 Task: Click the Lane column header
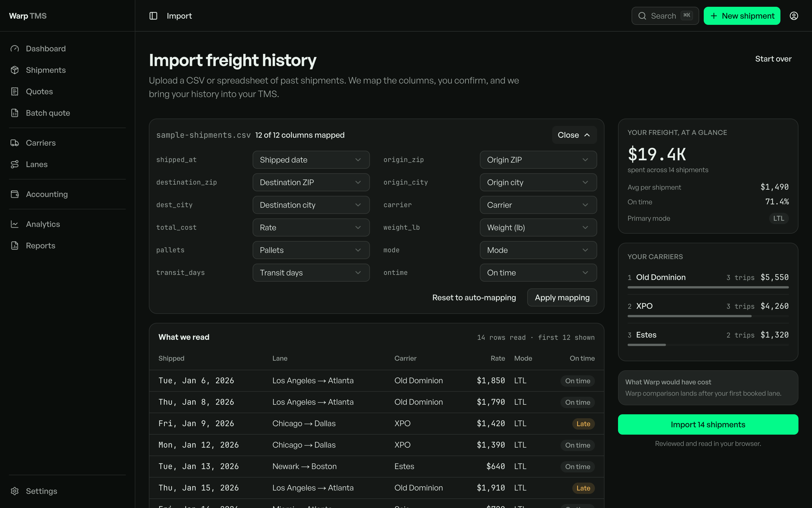point(280,358)
